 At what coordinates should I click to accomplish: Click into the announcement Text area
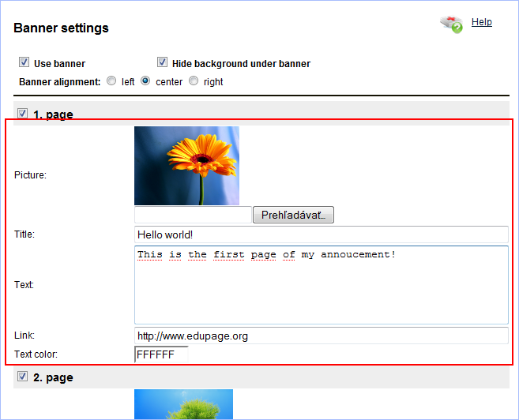point(322,285)
